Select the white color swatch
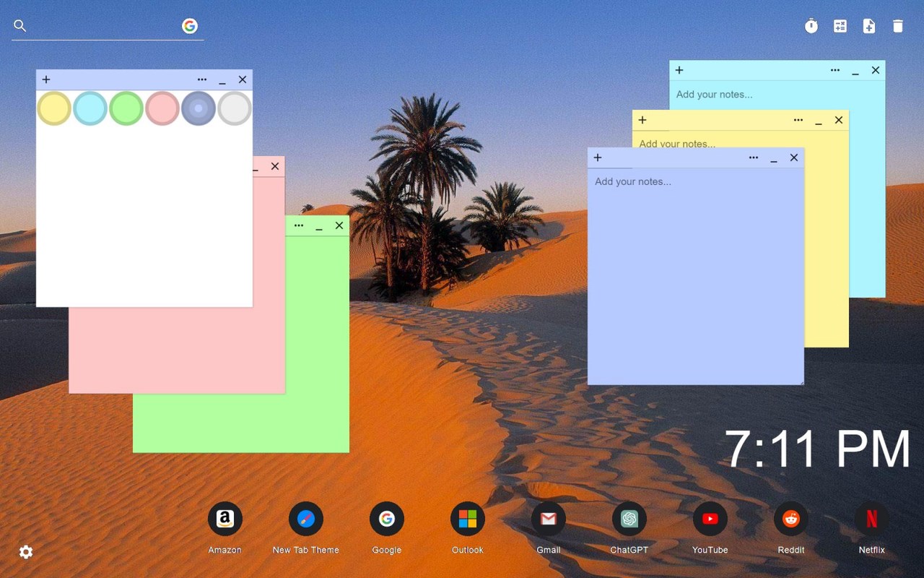The image size is (924, 578). click(x=235, y=108)
